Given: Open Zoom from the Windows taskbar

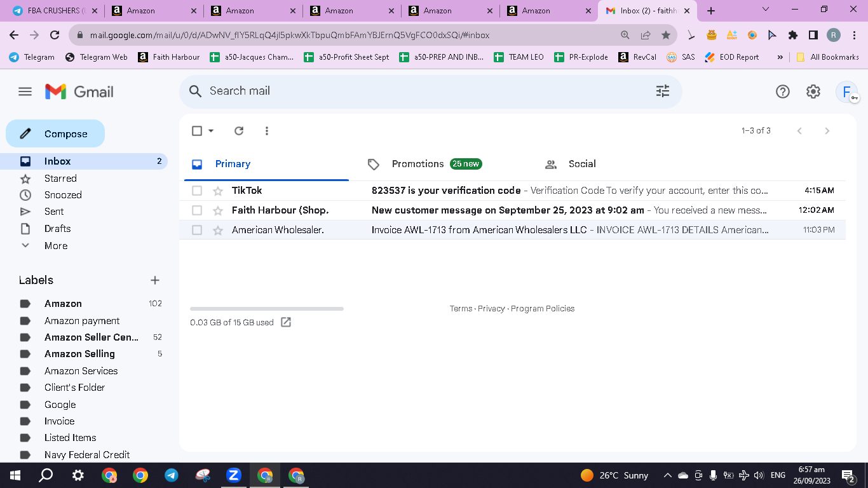Looking at the screenshot, I should point(233,475).
